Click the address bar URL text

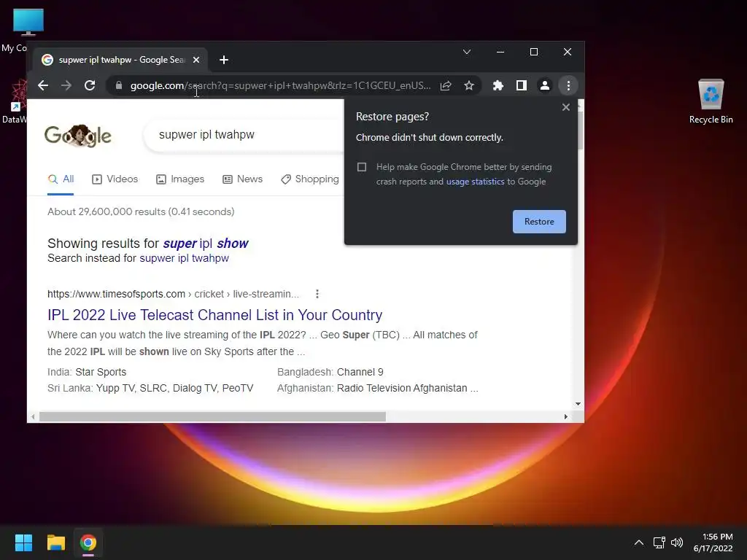point(281,86)
